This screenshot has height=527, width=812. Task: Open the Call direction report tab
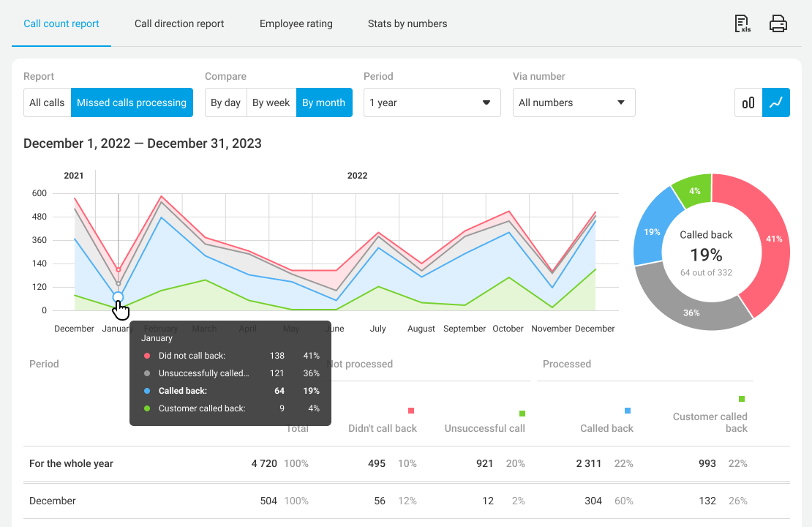[179, 23]
